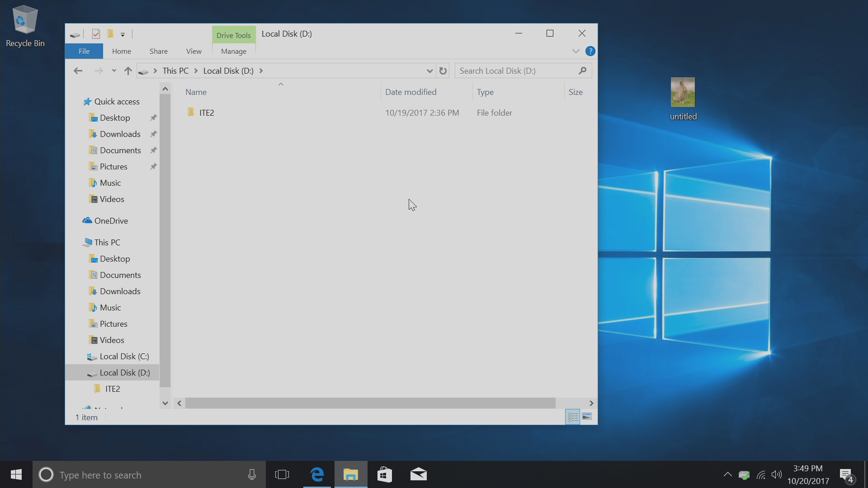Expand the breadcrumb path dropdown
Viewport: 868px width, 488px height.
pos(430,70)
